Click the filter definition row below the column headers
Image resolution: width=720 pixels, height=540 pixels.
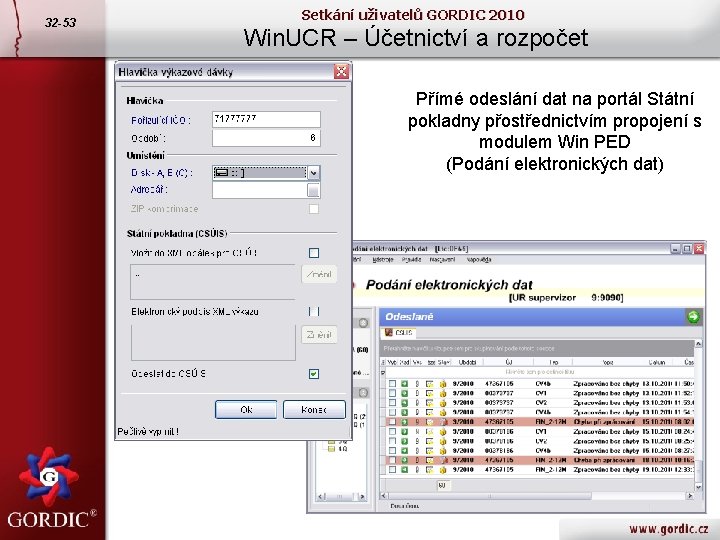tap(540, 372)
